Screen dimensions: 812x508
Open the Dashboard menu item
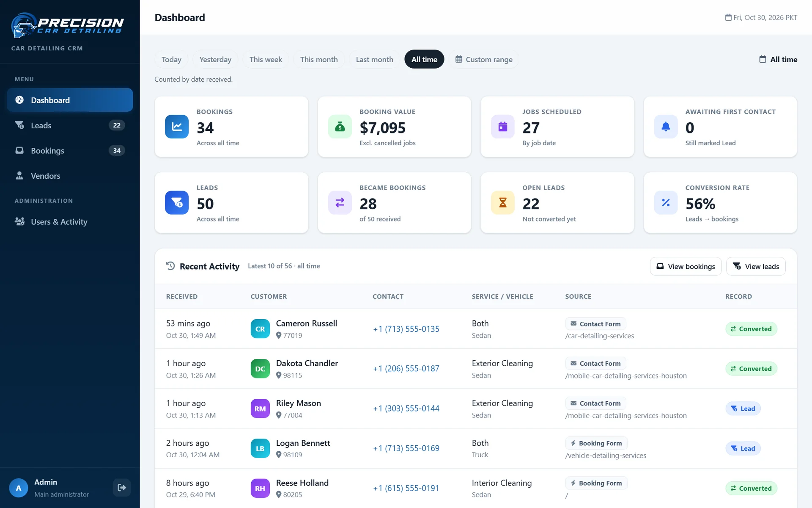70,100
